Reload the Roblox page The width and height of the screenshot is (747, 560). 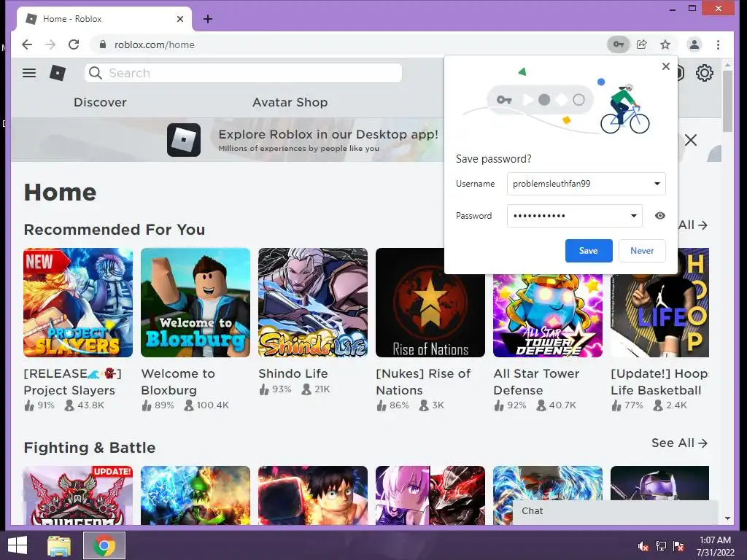pyautogui.click(x=74, y=44)
